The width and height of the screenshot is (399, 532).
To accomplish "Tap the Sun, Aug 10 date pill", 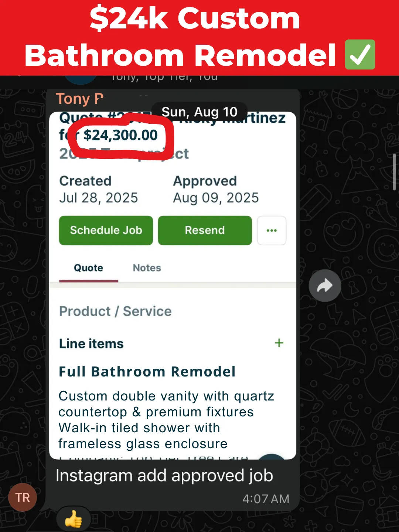I will 199,112.
